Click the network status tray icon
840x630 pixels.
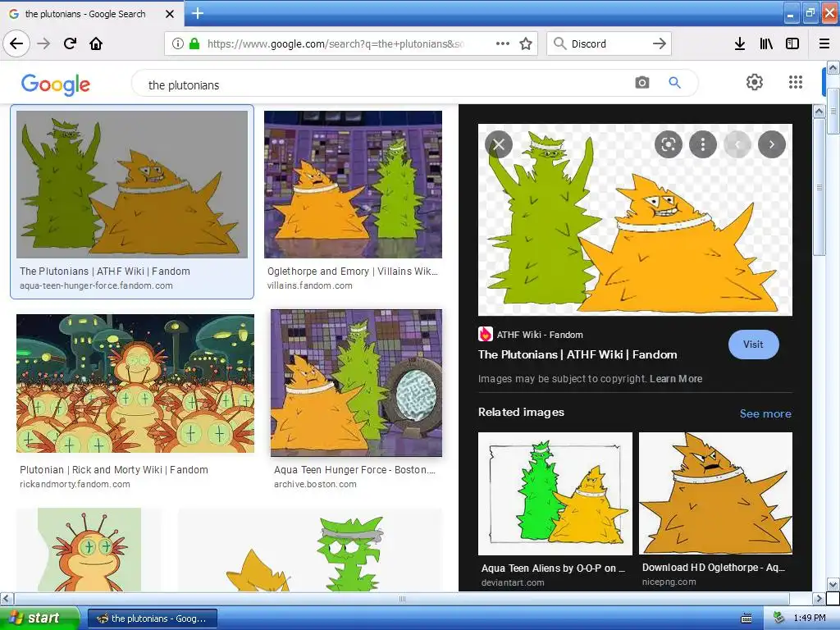pyautogui.click(x=779, y=619)
